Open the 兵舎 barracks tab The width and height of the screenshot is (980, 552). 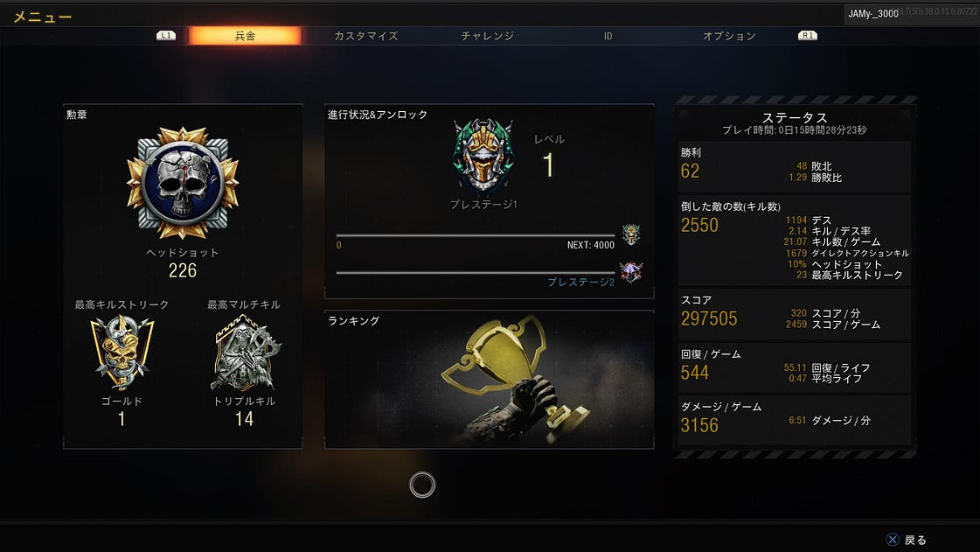pos(245,36)
